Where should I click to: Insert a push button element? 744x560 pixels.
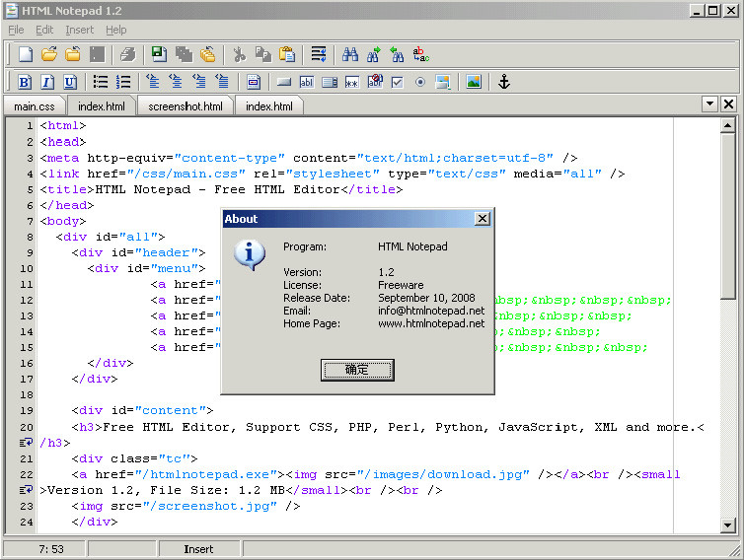(x=284, y=82)
